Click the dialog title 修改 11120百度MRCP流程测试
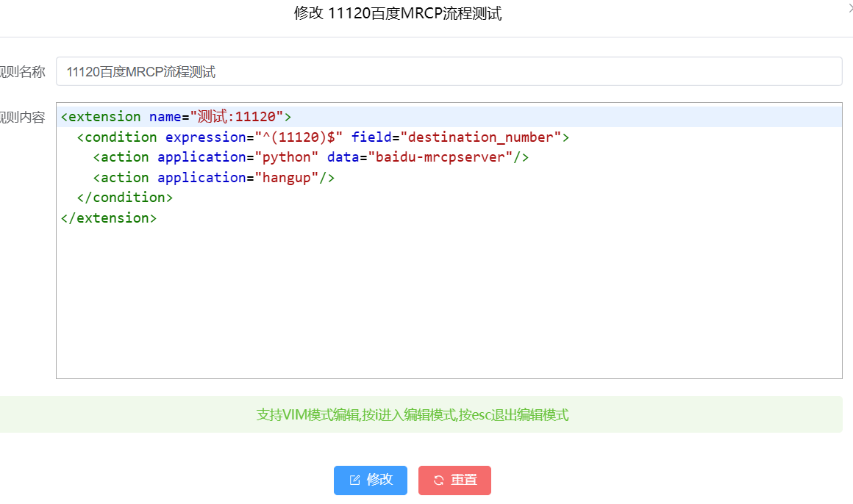The image size is (853, 504). coord(398,13)
